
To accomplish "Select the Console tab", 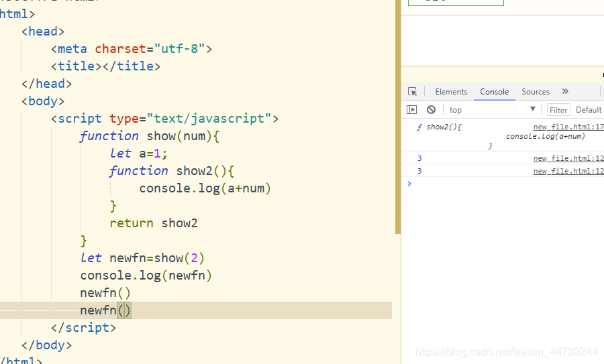I will [x=494, y=92].
